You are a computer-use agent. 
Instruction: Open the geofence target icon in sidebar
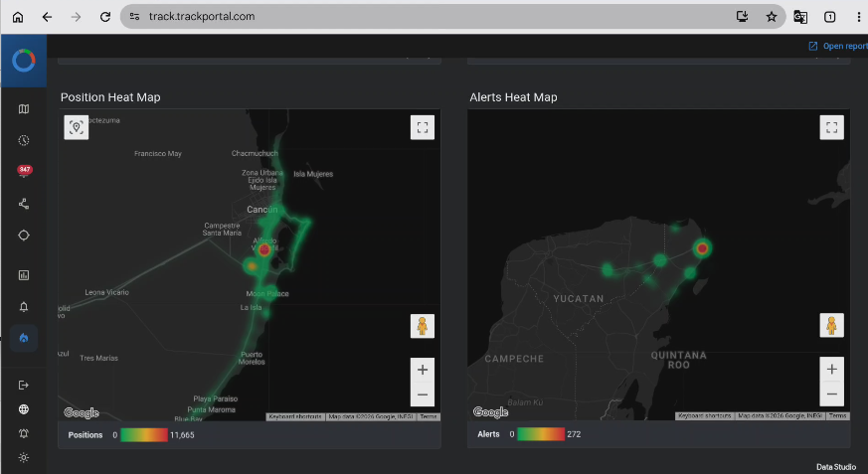[x=23, y=236]
